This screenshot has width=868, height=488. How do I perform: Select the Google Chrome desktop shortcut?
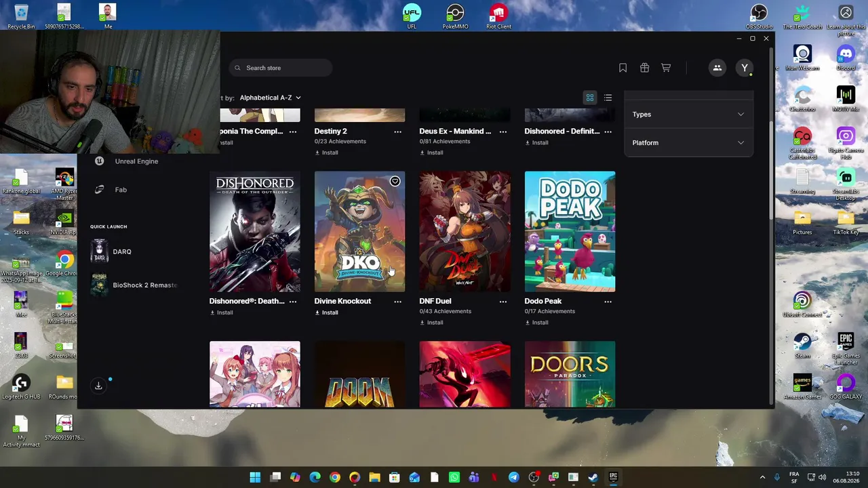click(64, 263)
